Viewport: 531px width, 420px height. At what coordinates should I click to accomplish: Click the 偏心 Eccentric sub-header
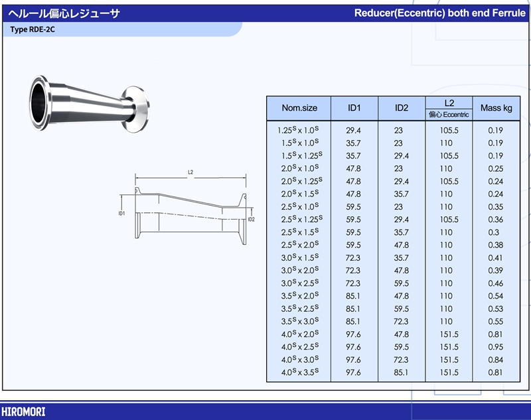click(449, 115)
